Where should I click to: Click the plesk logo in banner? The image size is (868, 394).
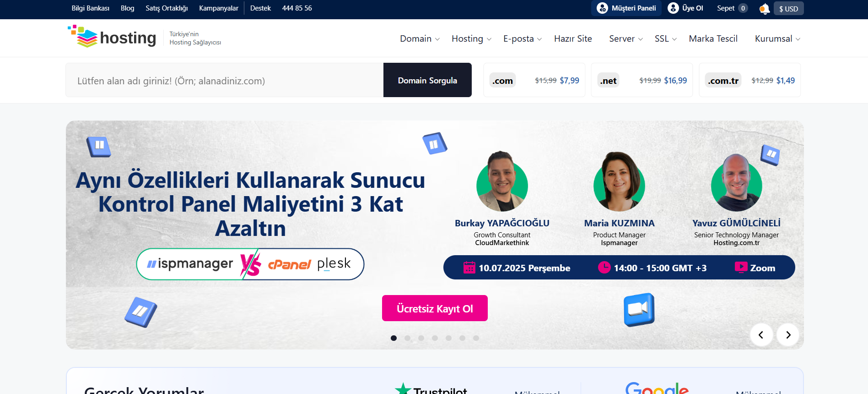pos(334,264)
